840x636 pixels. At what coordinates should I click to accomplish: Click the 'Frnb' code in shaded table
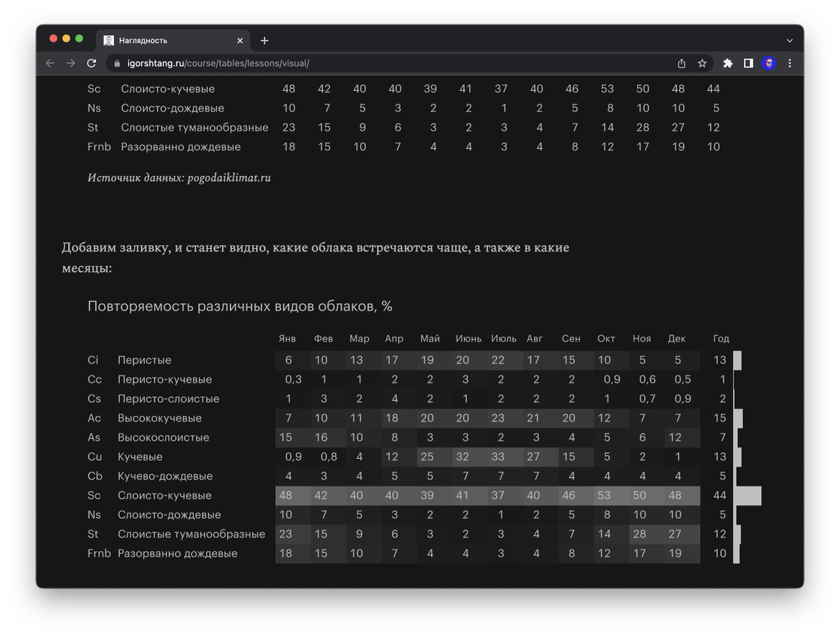point(99,553)
